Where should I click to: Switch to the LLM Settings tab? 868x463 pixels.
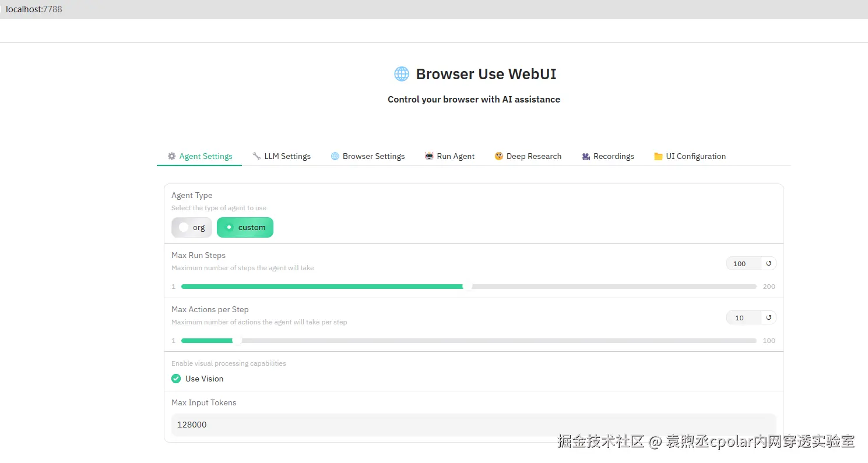tap(282, 156)
